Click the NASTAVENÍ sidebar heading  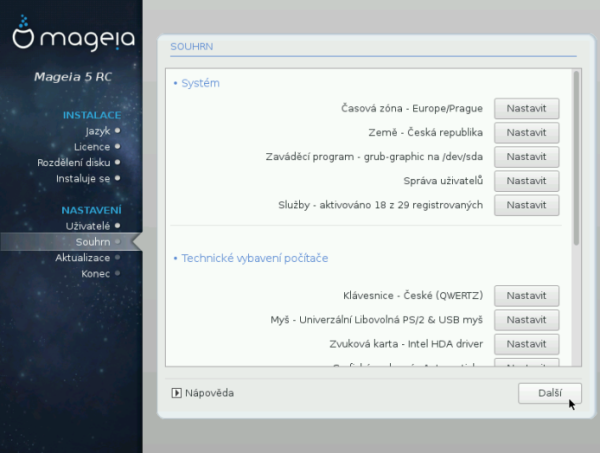91,210
